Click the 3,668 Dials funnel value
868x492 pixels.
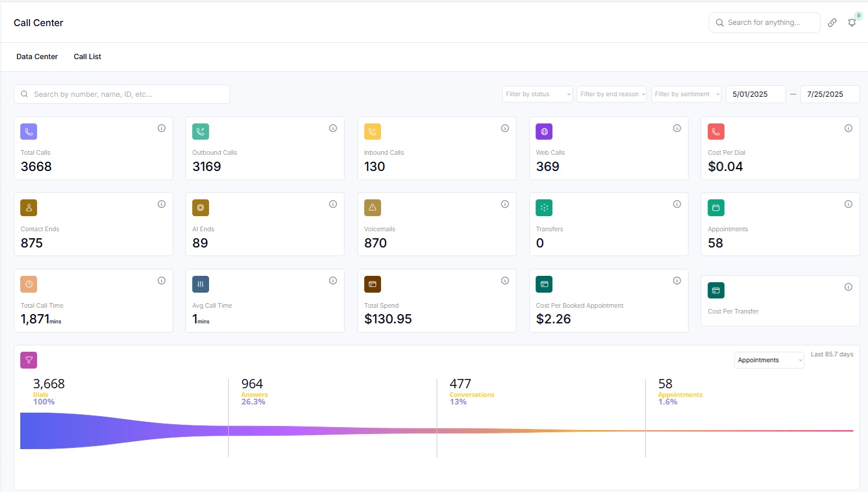click(49, 384)
